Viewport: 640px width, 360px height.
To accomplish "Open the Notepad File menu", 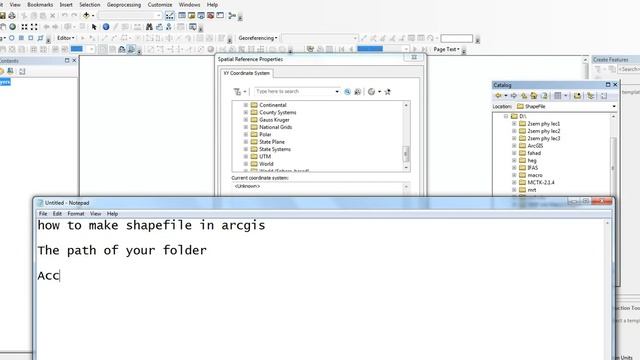I will click(x=43, y=214).
